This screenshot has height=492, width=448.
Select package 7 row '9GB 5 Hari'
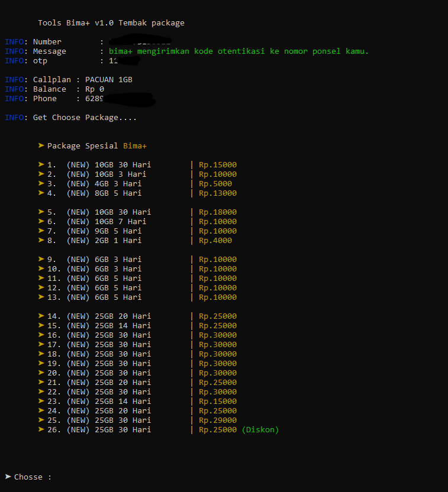pos(137,231)
